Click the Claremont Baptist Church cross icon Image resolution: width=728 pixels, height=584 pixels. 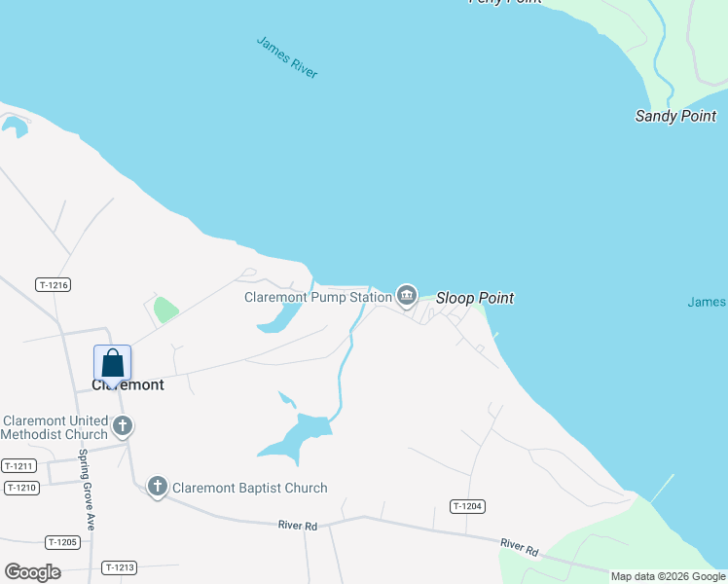tap(158, 487)
